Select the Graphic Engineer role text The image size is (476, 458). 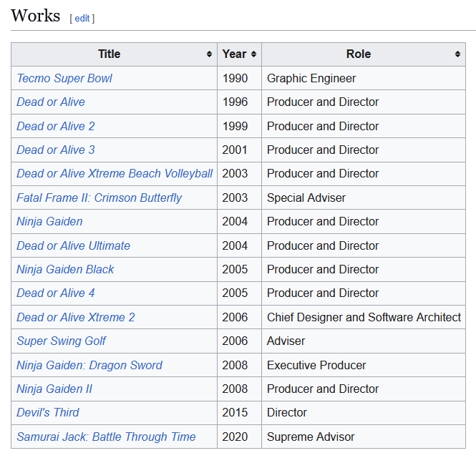click(x=311, y=78)
